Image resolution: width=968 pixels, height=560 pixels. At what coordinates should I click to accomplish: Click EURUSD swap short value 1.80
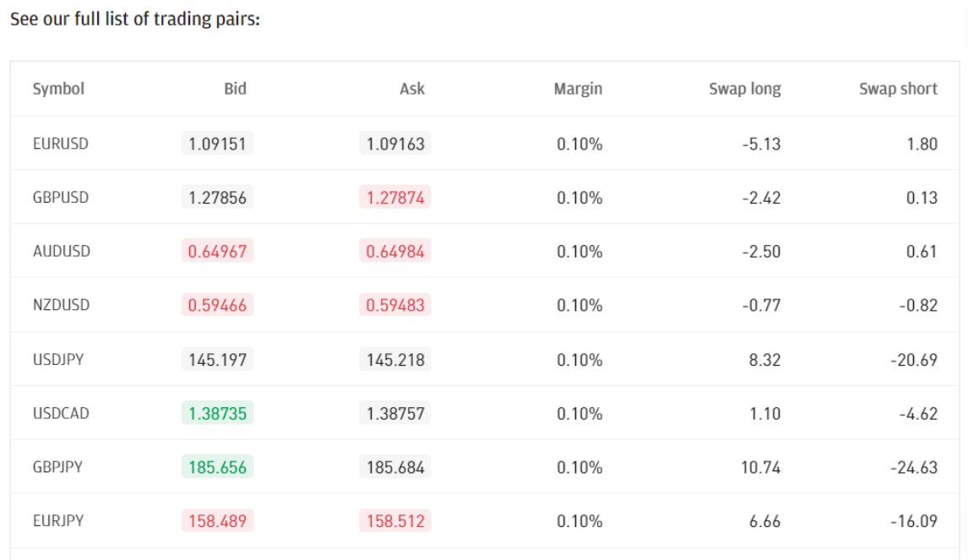pyautogui.click(x=922, y=144)
